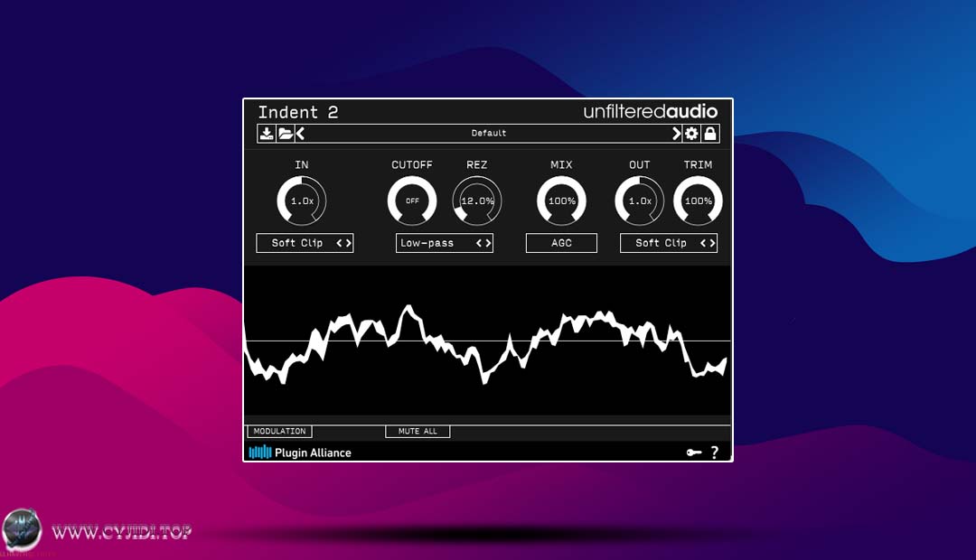Click the IN gain knob

[x=302, y=201]
